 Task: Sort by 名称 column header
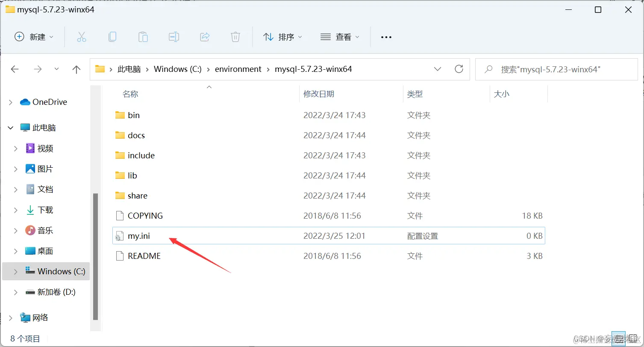point(130,94)
